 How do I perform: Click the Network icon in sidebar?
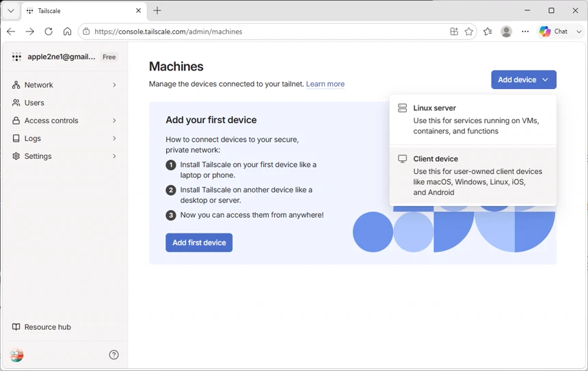pyautogui.click(x=16, y=85)
